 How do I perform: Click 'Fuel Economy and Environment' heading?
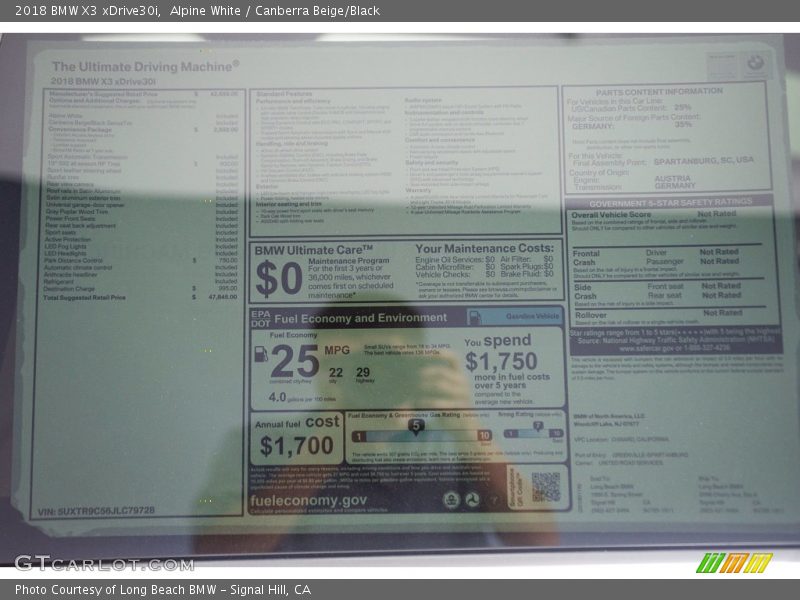(x=361, y=318)
